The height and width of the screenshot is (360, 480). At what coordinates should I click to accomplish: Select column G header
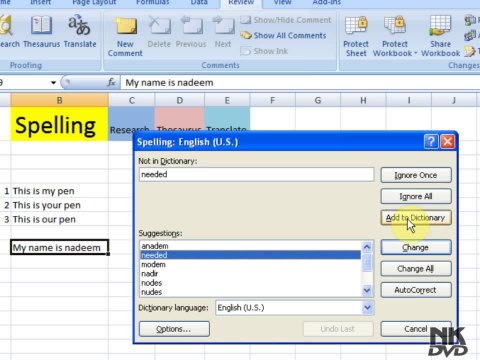318,100
